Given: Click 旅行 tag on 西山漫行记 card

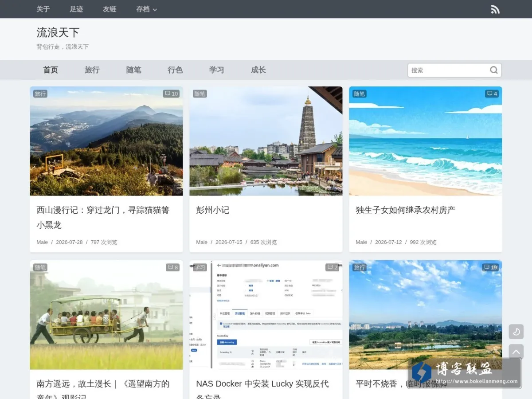Looking at the screenshot, I should tap(40, 94).
